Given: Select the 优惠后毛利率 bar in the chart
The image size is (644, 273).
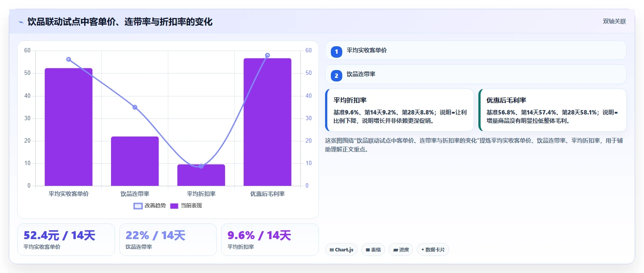Looking at the screenshot, I should click(x=267, y=122).
